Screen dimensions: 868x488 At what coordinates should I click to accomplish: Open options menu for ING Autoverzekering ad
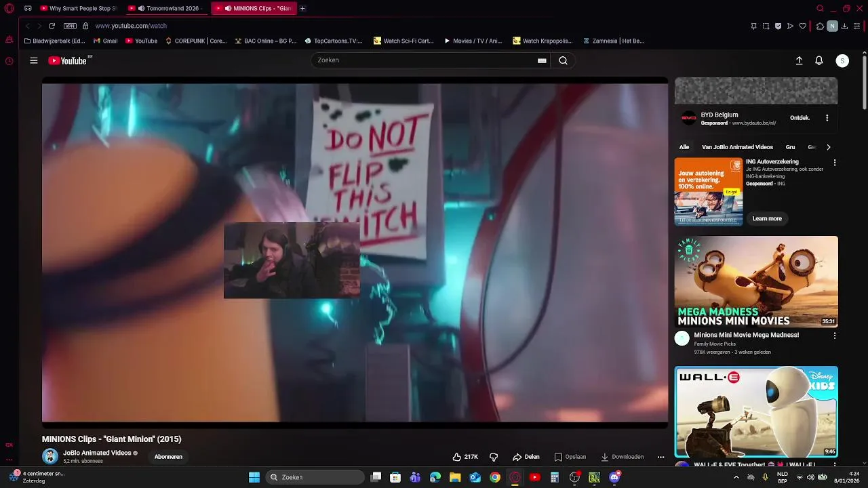tap(835, 163)
